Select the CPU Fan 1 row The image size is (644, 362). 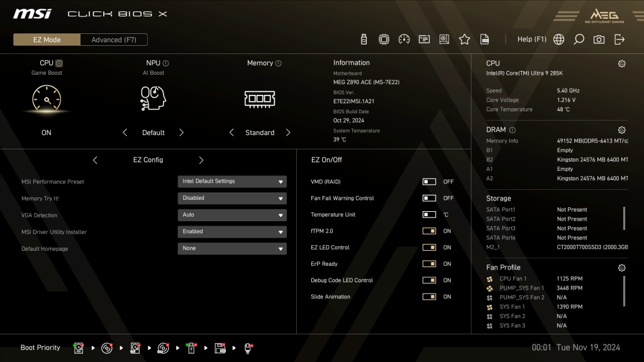point(535,278)
